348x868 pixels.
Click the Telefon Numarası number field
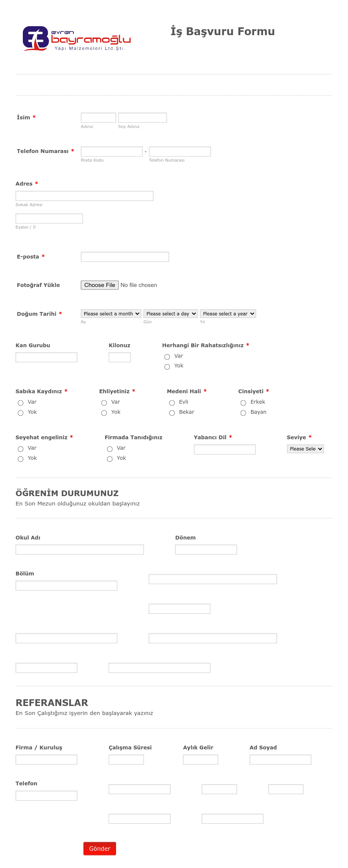point(180,152)
